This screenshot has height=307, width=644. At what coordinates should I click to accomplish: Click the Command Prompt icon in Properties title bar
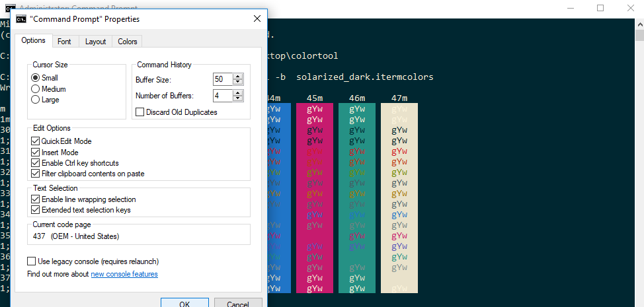(21, 19)
